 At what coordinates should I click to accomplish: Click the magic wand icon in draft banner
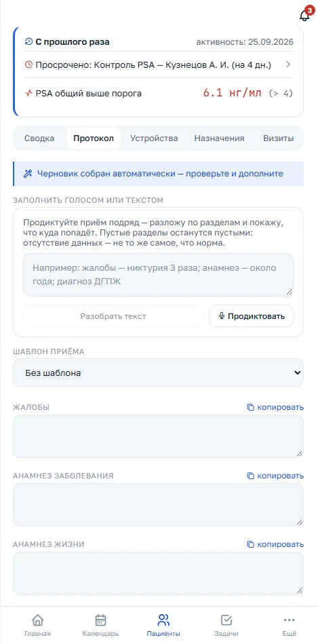coord(28,173)
